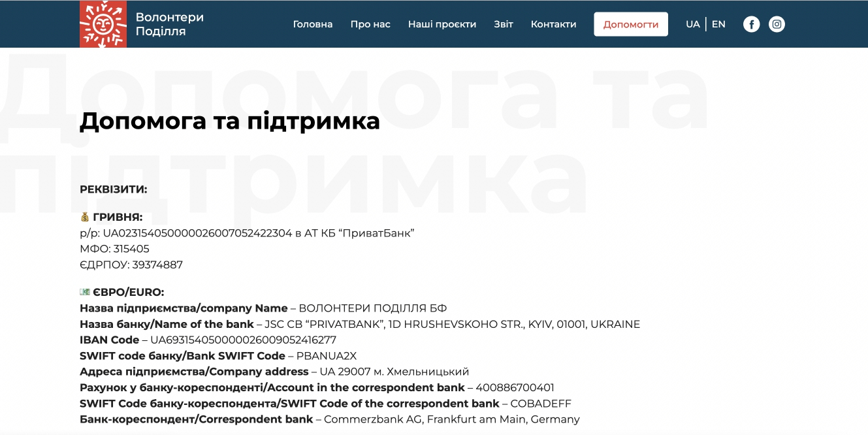The image size is (868, 435).
Task: Click the money bag emoji beside ГРИВНЯ
Action: tap(85, 217)
